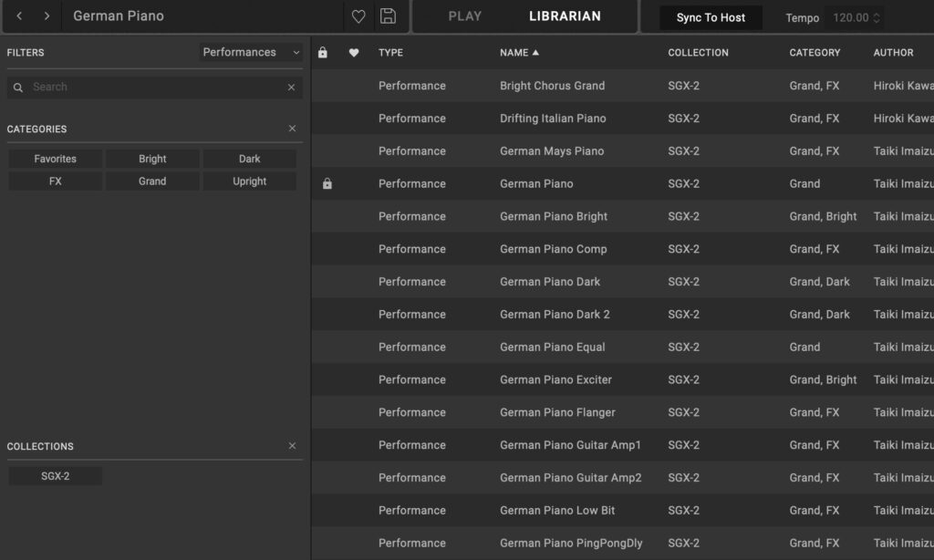Adjust tempo using the stepper arrows
The image size is (934, 560).
click(877, 17)
